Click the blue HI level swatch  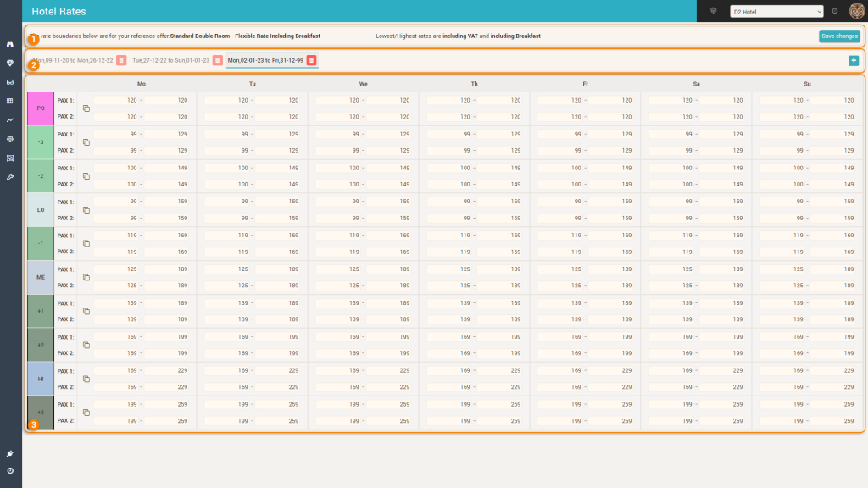(x=41, y=379)
